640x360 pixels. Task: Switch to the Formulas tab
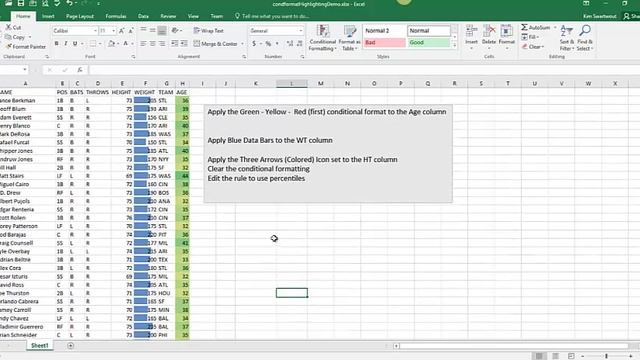pos(116,16)
